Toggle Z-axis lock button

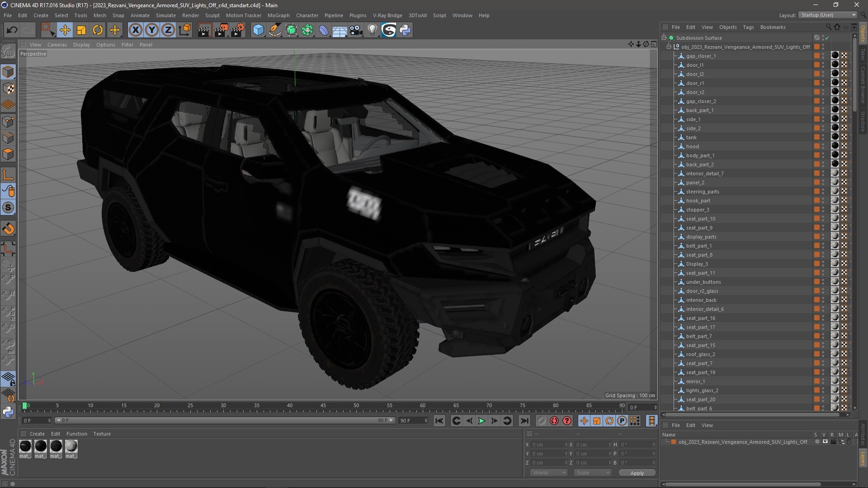168,30
